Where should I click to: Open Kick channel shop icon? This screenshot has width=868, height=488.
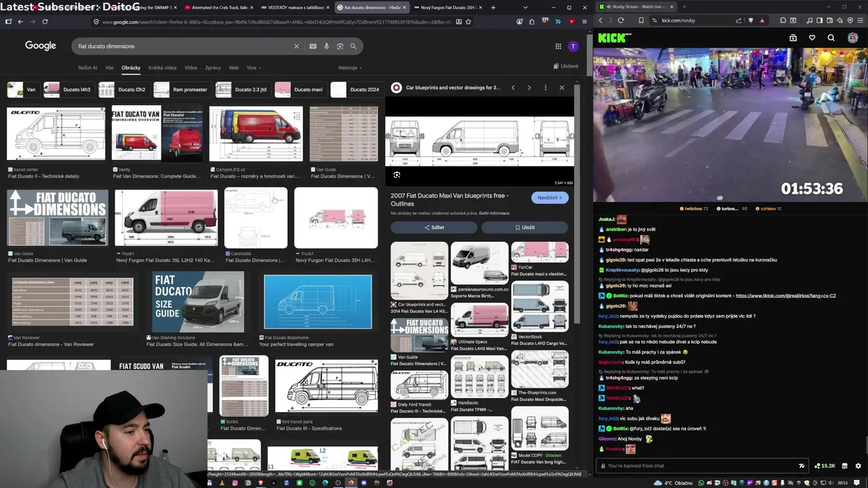(x=844, y=466)
